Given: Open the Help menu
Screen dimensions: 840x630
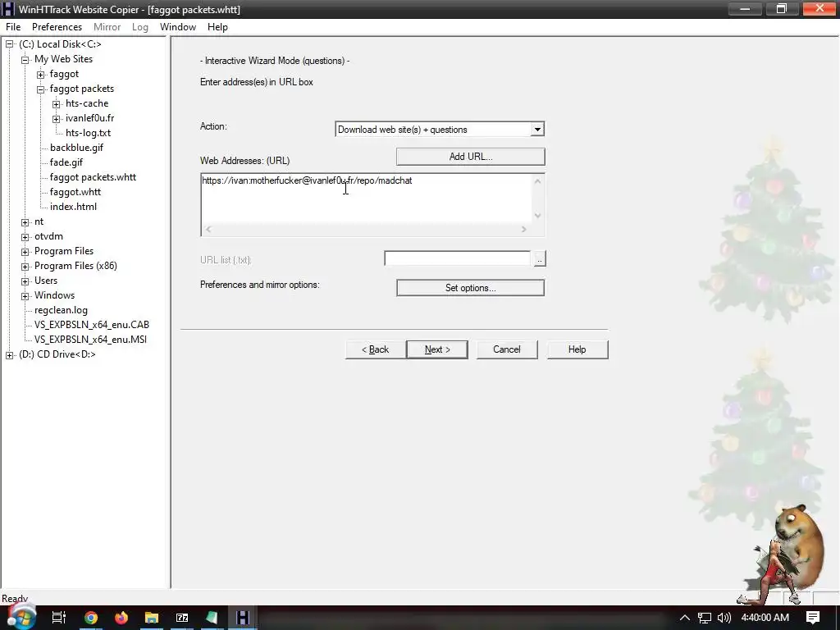Looking at the screenshot, I should [217, 27].
